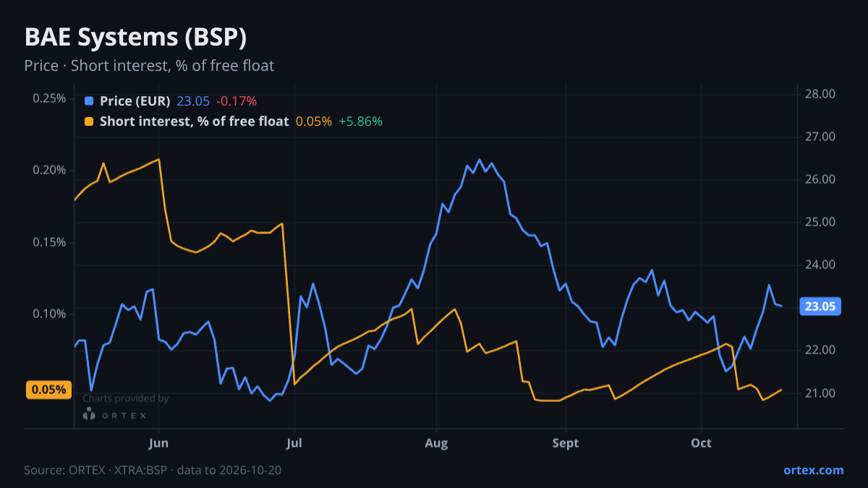The width and height of the screenshot is (868, 488).
Task: Click the Jul x-axis label
Action: tap(294, 443)
